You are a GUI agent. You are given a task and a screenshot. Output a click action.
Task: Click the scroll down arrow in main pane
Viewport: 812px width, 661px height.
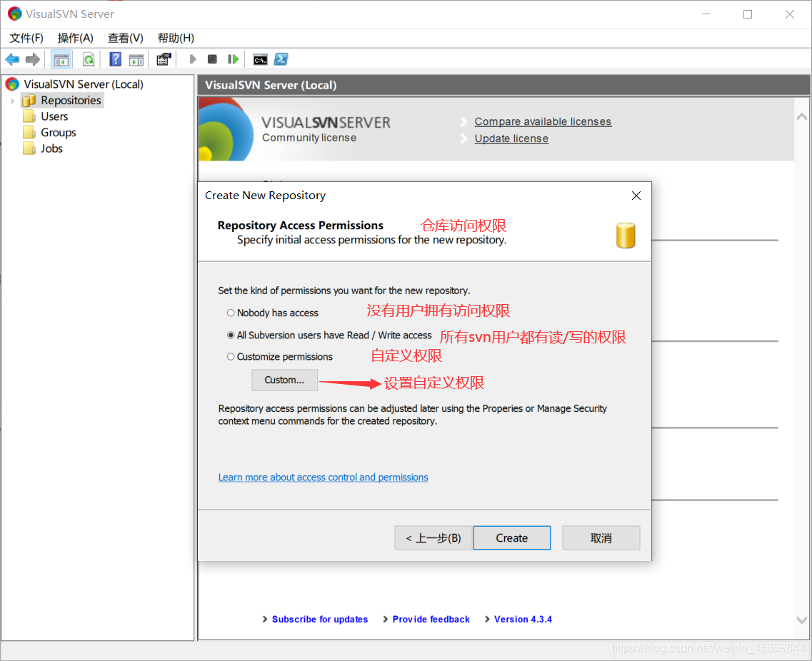click(x=801, y=620)
